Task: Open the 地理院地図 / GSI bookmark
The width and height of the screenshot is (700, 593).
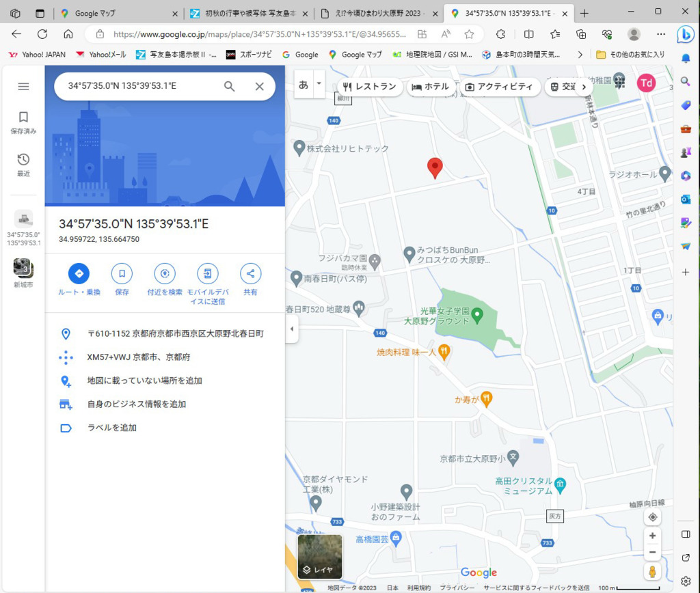Action: (x=432, y=55)
